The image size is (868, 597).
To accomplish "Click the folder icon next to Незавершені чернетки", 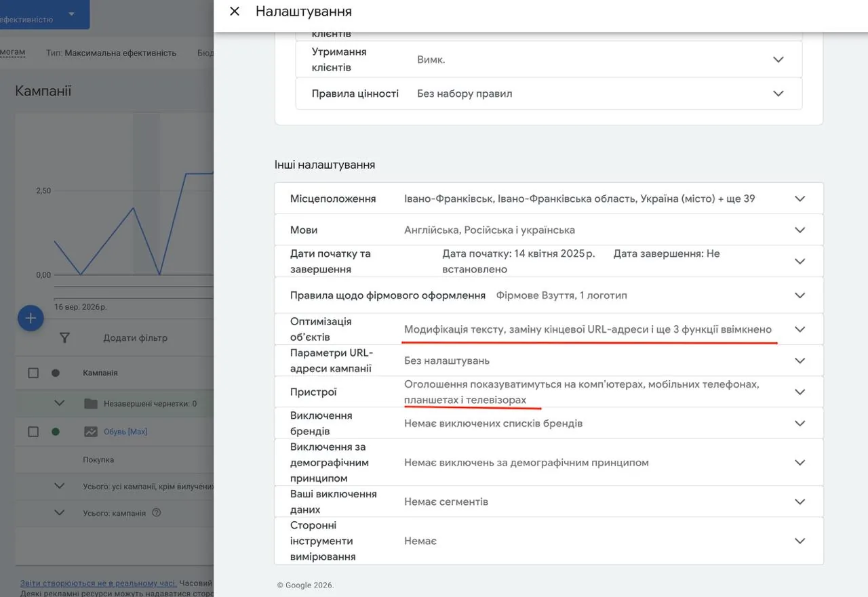I will (91, 403).
